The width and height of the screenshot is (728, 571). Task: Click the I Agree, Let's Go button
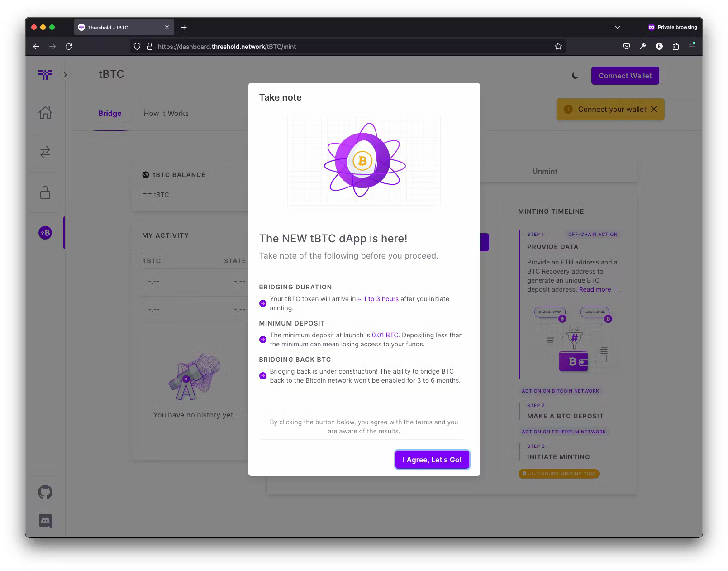[432, 459]
